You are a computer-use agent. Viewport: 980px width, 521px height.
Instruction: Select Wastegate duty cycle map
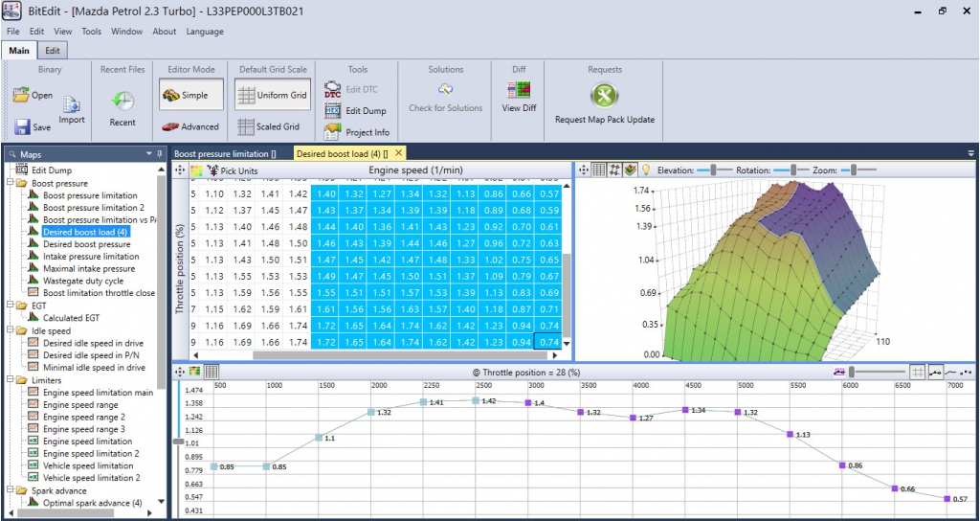click(83, 281)
